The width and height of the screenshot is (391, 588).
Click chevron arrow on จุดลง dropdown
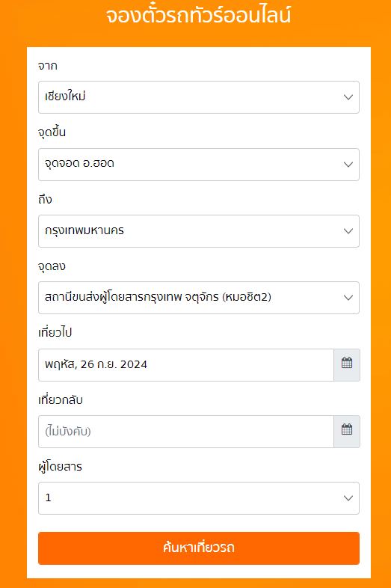[x=348, y=298]
